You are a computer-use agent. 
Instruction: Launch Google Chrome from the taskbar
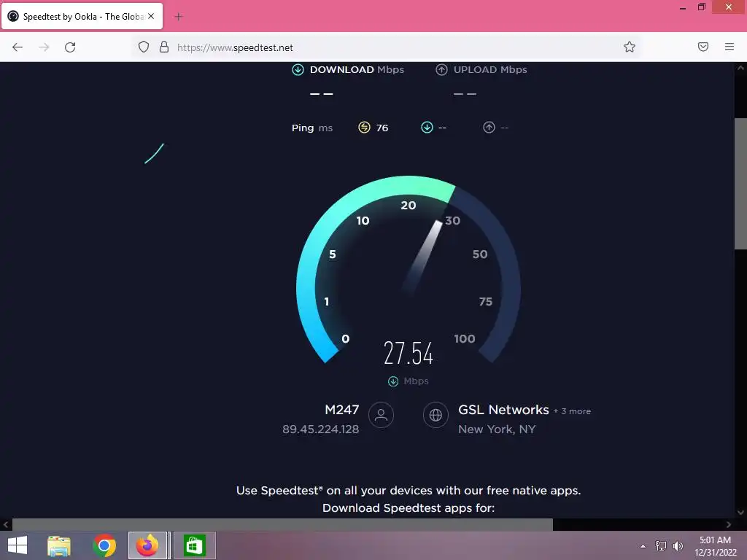[x=104, y=545]
